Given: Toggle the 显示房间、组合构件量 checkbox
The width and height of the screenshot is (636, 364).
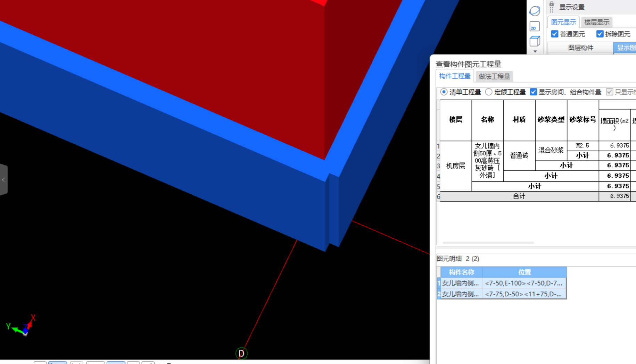Looking at the screenshot, I should pyautogui.click(x=534, y=92).
